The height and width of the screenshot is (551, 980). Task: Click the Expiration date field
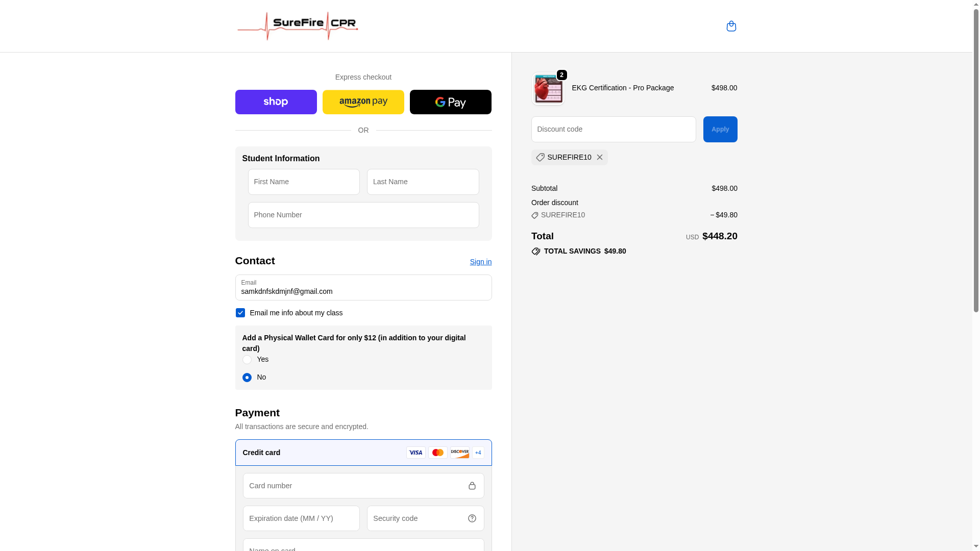pyautogui.click(x=302, y=518)
